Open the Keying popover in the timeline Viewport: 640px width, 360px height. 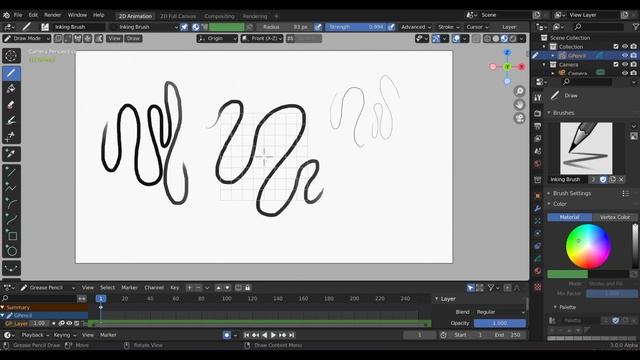tap(64, 335)
